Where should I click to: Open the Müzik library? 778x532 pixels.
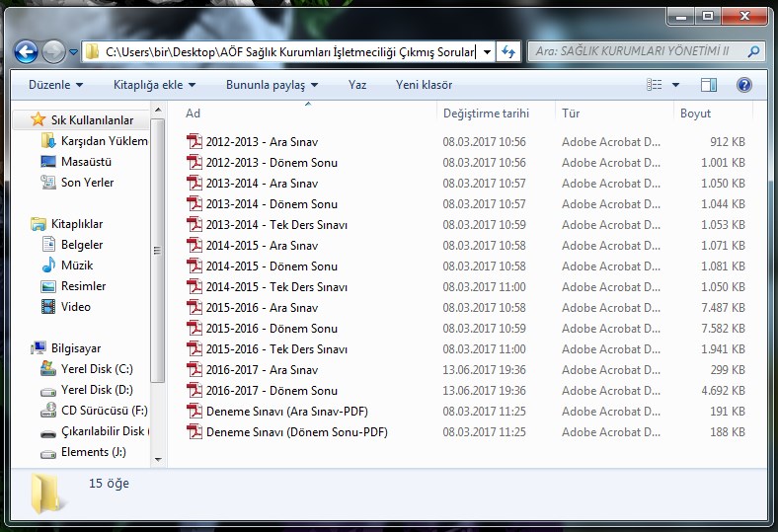(x=77, y=266)
